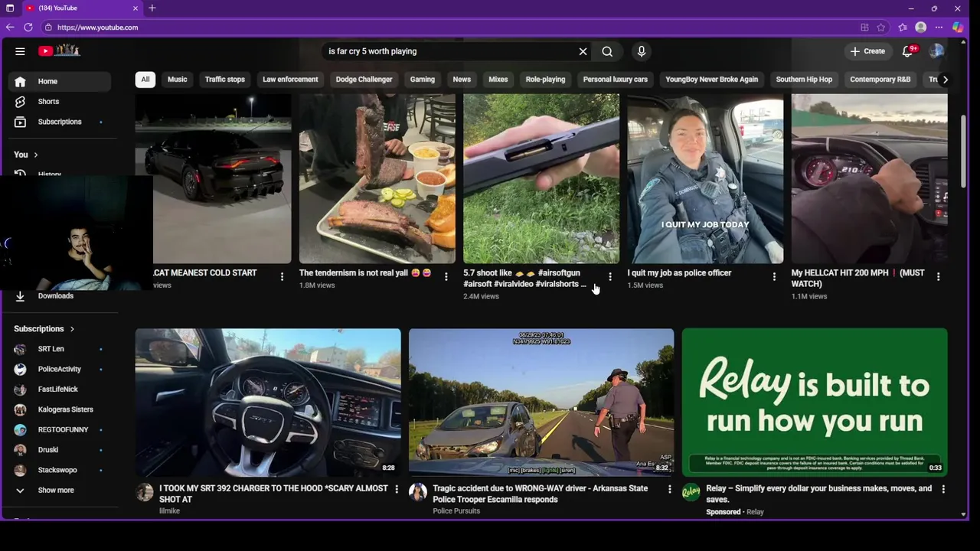Open the Relay sponsored ad thumbnail
980x551 pixels.
(815, 403)
